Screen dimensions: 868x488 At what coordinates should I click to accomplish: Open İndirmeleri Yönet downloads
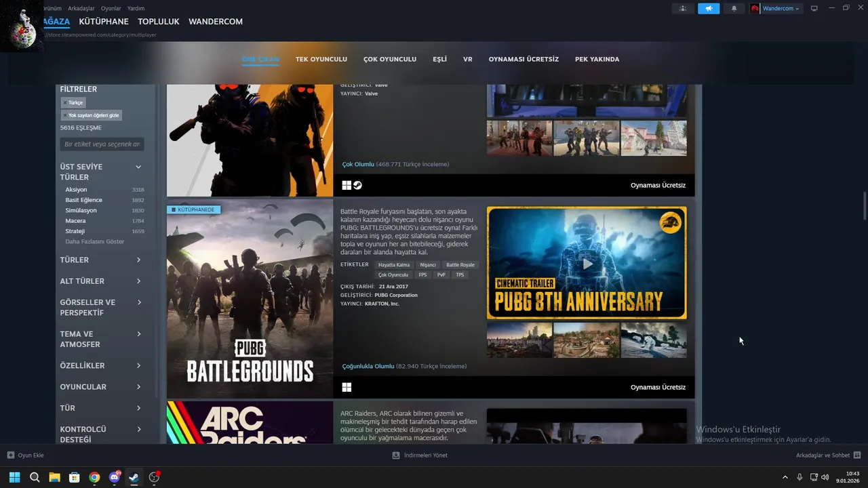coord(420,455)
